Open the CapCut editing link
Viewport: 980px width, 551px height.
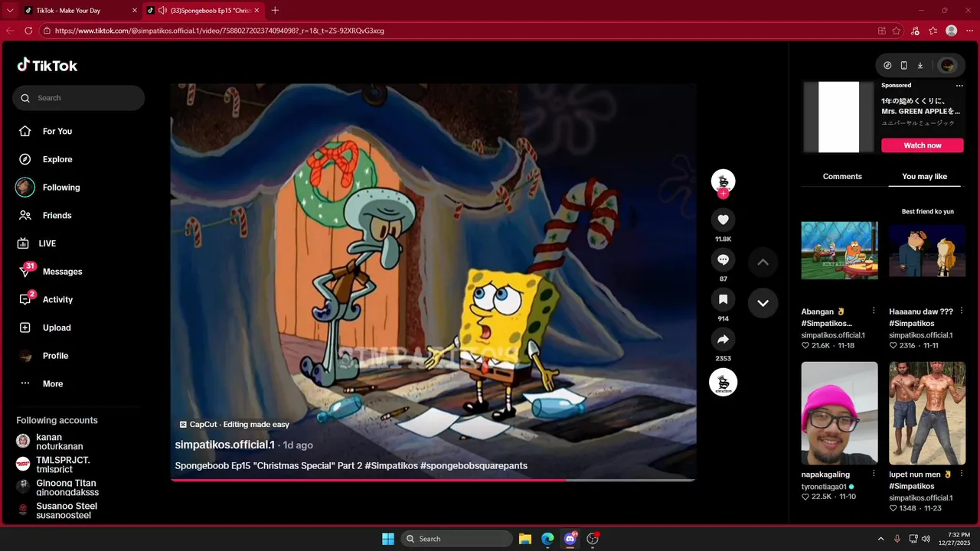234,424
